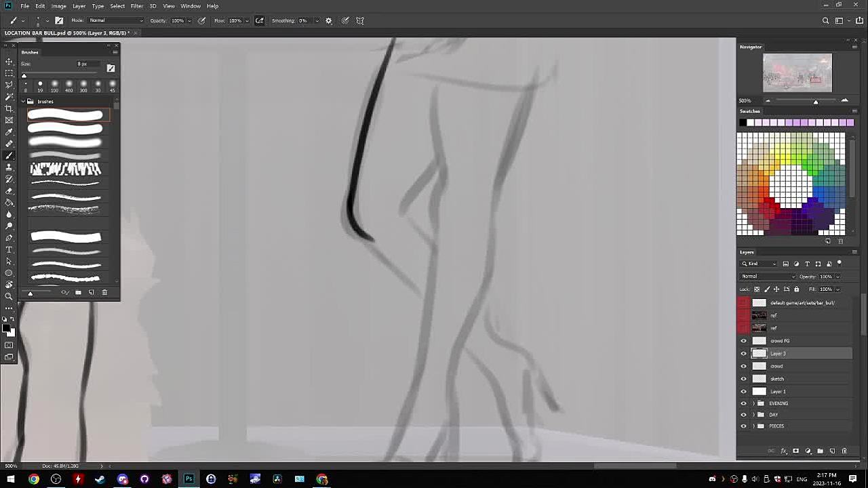This screenshot has height=488, width=868.
Task: Click the symmetry butterfly icon in options bar
Action: coord(360,20)
